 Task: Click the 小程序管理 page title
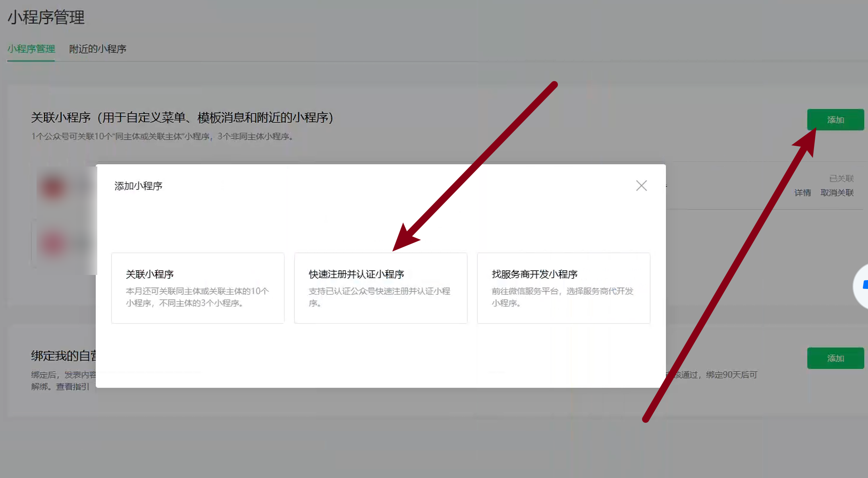(x=46, y=18)
